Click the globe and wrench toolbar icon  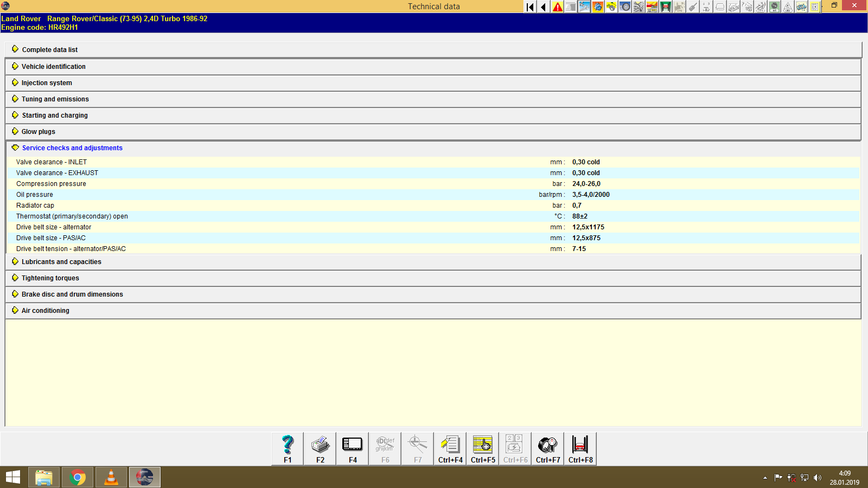597,7
